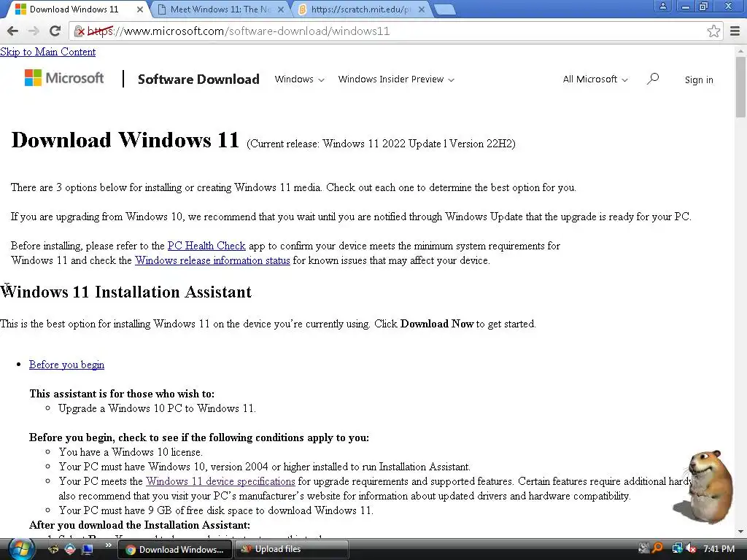Open Windows release information status link

(212, 260)
